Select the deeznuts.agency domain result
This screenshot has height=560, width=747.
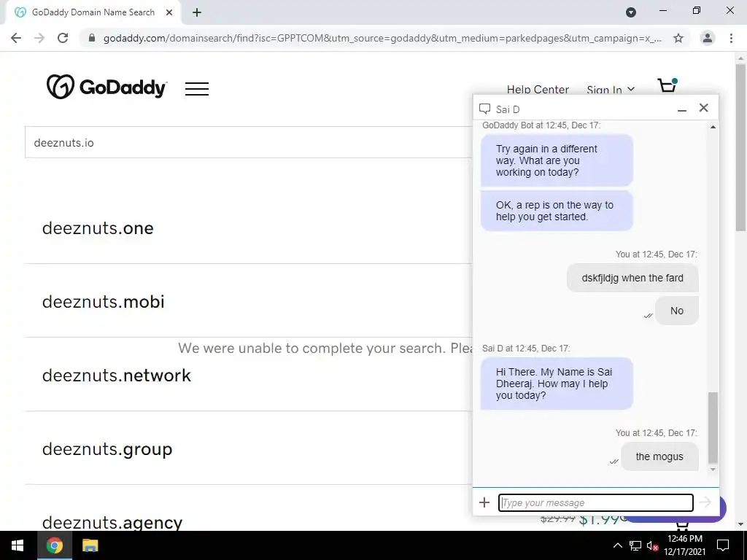(112, 522)
